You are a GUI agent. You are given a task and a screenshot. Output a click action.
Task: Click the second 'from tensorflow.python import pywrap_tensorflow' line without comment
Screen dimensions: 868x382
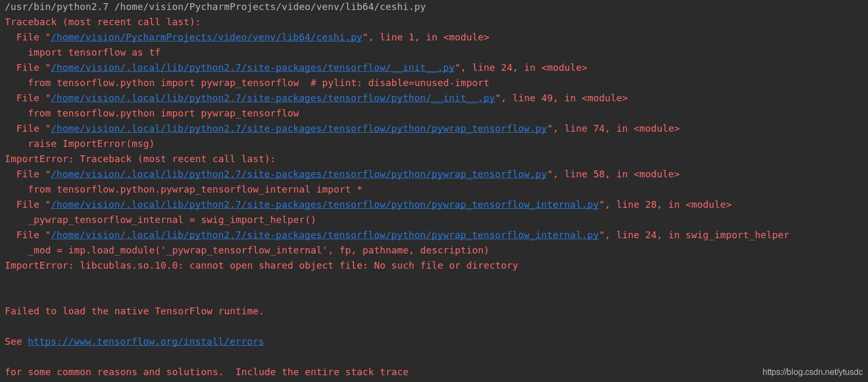point(164,113)
